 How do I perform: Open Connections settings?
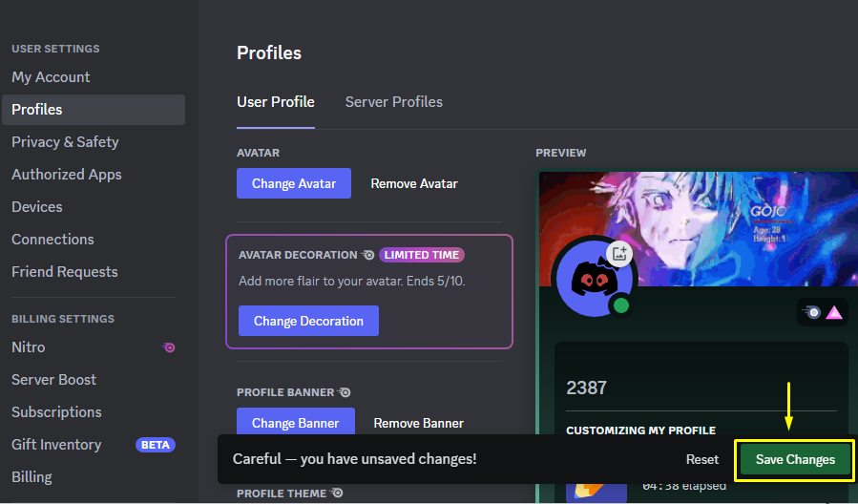(52, 240)
